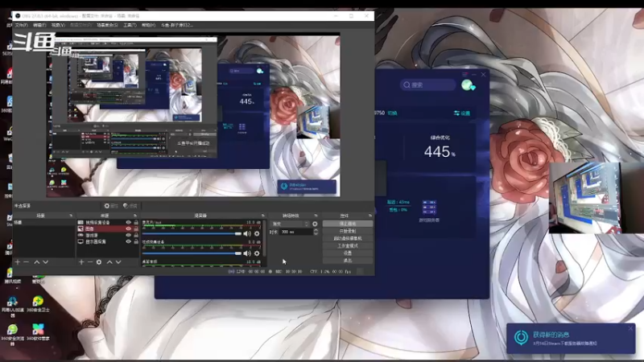This screenshot has width=644, height=362.
Task: Open the second mixer channel gear settings
Action: (257, 253)
